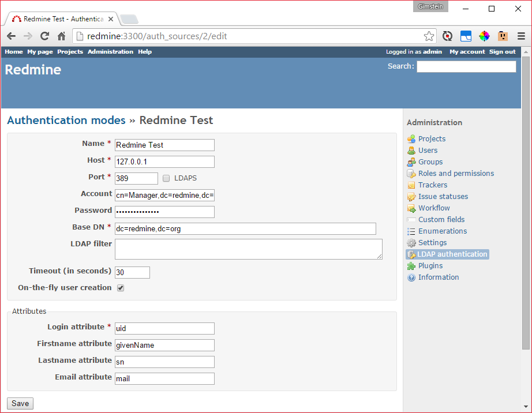Click the LDAP authentication sidebar icon
This screenshot has height=413, width=532.
click(411, 254)
